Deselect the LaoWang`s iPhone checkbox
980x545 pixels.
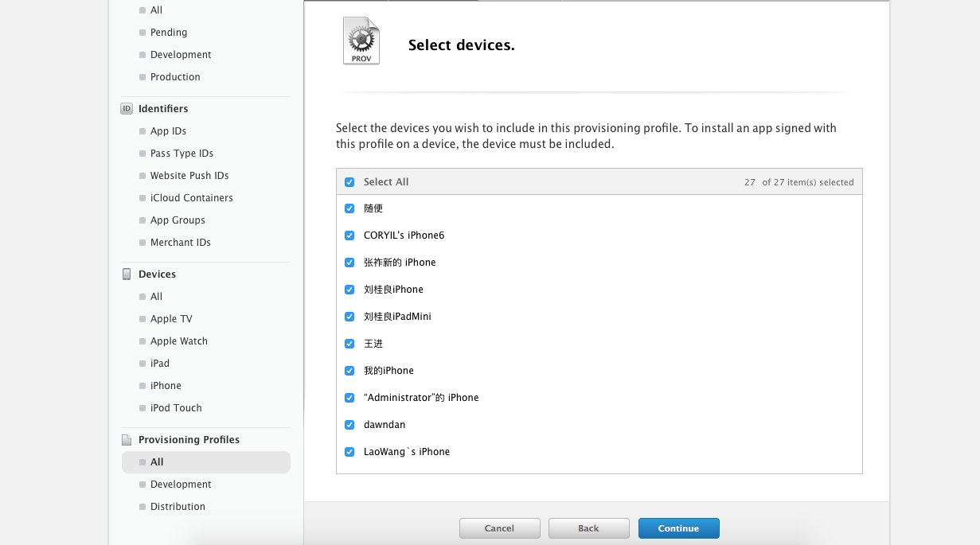(349, 452)
